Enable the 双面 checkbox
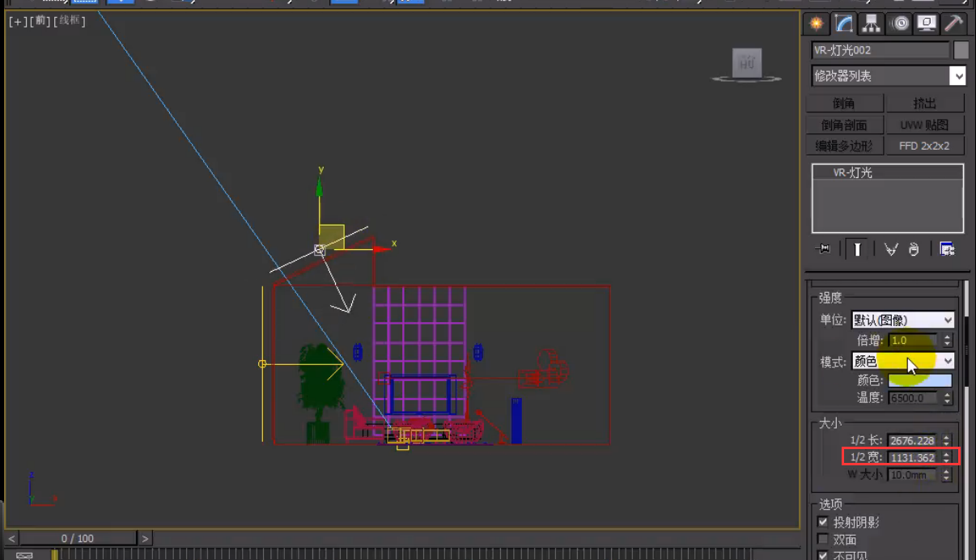Image resolution: width=976 pixels, height=560 pixels. point(823,539)
